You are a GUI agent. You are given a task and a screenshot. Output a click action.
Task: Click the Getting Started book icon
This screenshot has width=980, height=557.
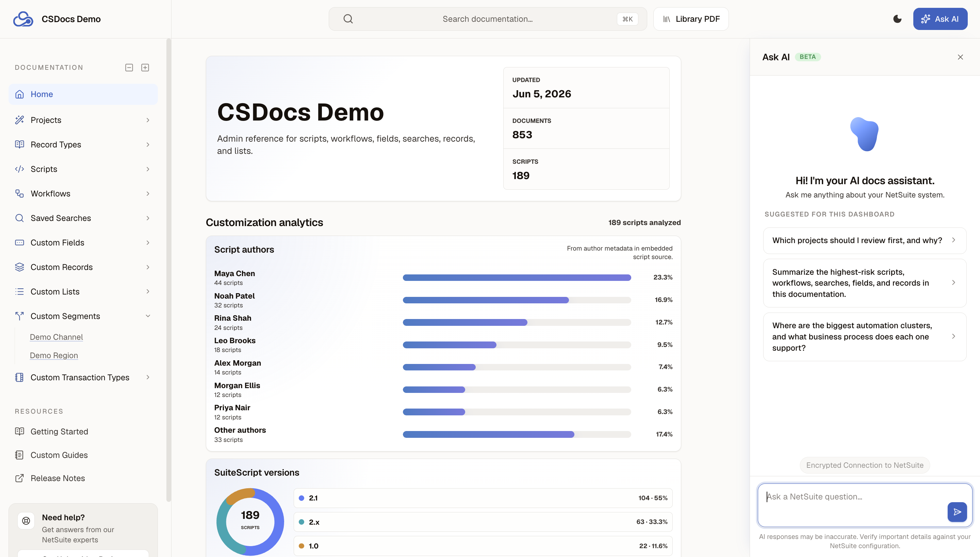click(x=19, y=431)
